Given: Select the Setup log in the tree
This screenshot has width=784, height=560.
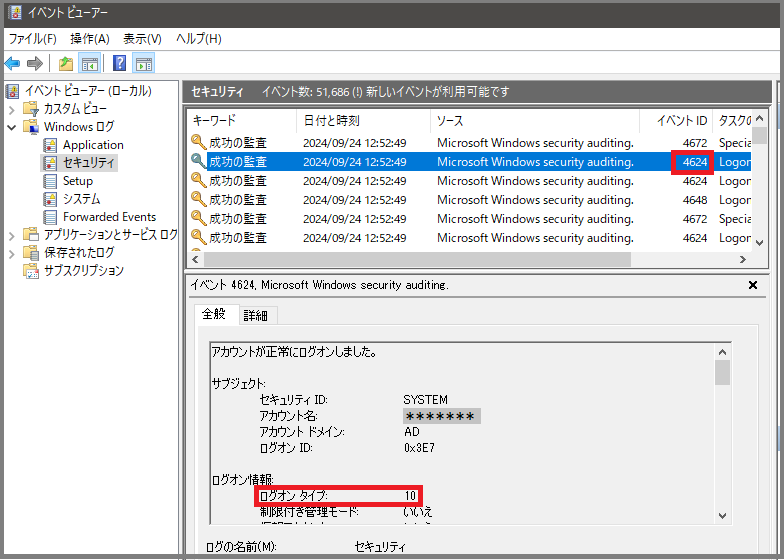Looking at the screenshot, I should tap(77, 181).
